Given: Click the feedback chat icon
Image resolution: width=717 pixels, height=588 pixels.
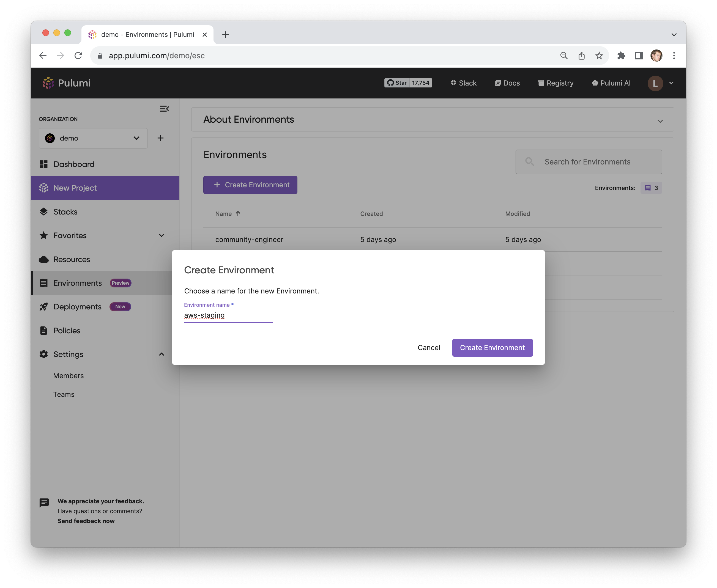Looking at the screenshot, I should pos(44,503).
